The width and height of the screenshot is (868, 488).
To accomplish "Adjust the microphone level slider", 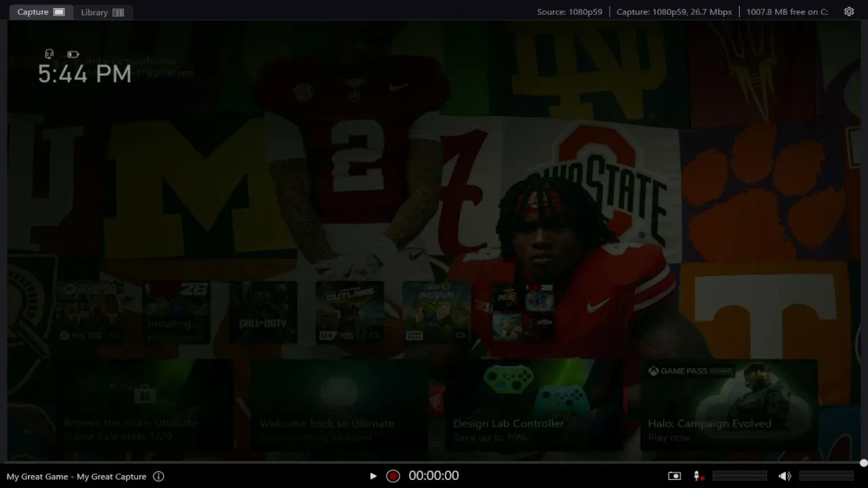I will [740, 476].
